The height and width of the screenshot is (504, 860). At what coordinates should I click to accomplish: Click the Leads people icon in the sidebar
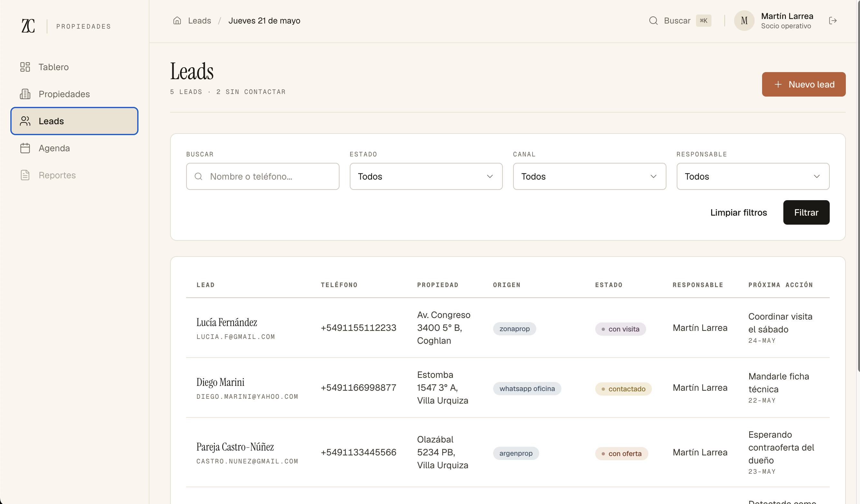tap(25, 121)
